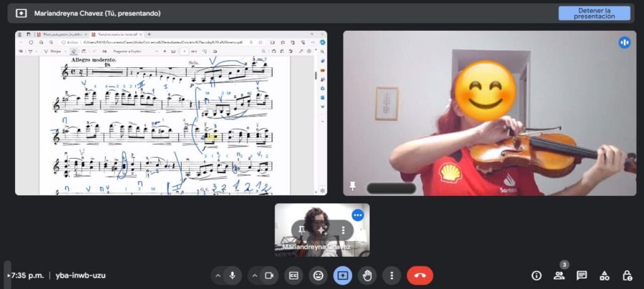The height and width of the screenshot is (289, 644).
Task: Raise your hand in the meeting
Action: (x=367, y=275)
